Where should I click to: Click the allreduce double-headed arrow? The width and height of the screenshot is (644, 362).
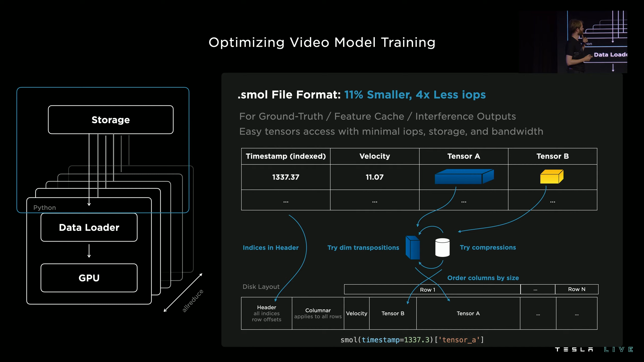click(x=183, y=293)
